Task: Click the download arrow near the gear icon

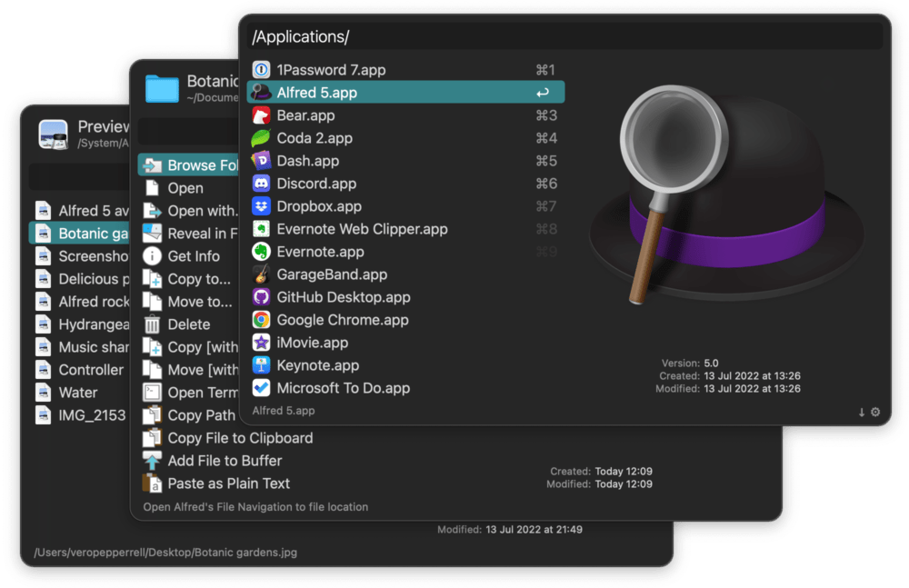Action: 860,412
